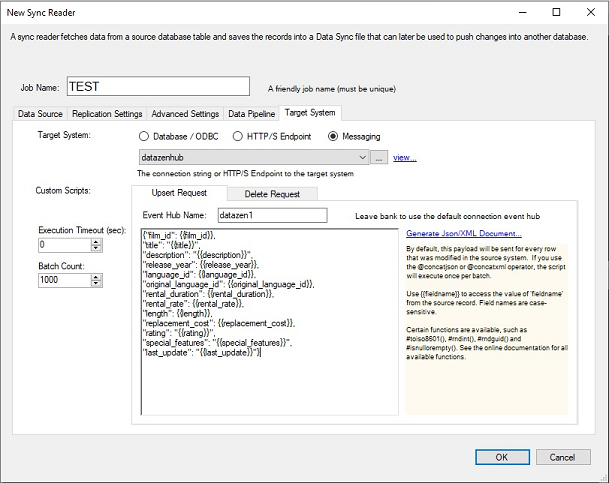Decrease the Batch Count value
609x483 pixels.
(96, 283)
